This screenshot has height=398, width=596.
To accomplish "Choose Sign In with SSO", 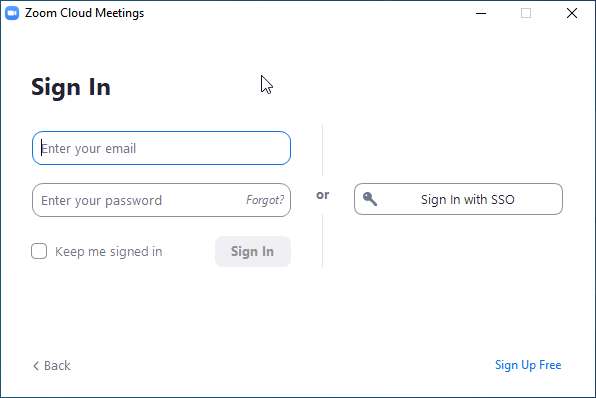I will [x=458, y=199].
